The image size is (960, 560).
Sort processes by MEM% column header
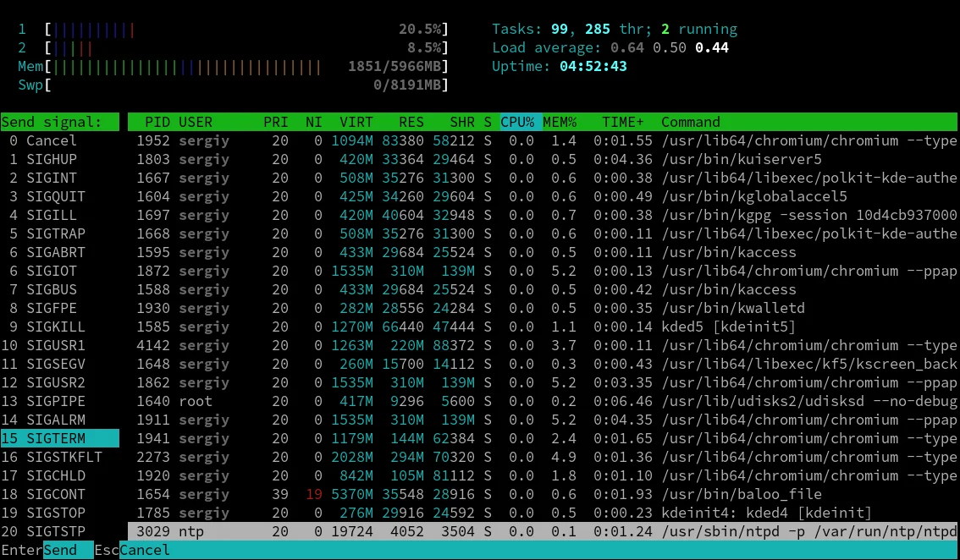(x=559, y=122)
